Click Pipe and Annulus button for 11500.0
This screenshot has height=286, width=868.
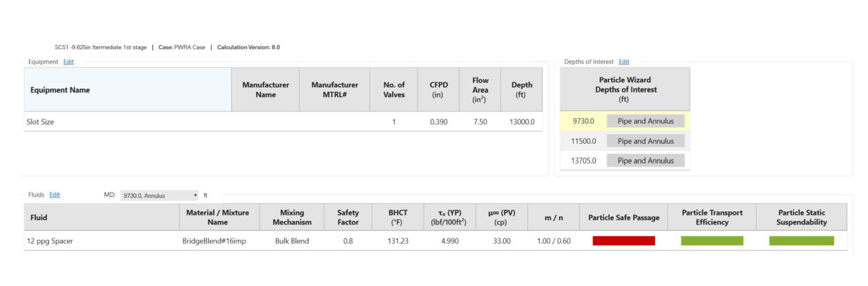point(645,141)
